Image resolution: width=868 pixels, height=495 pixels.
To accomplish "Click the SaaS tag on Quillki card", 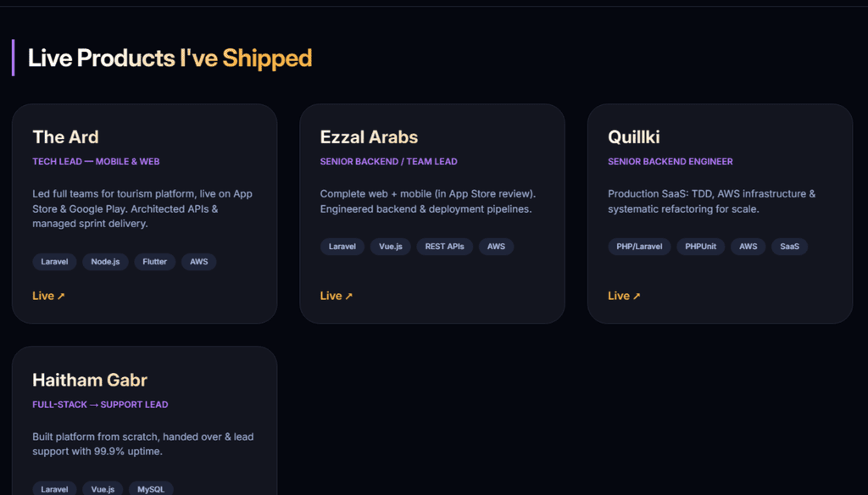I will (x=789, y=247).
